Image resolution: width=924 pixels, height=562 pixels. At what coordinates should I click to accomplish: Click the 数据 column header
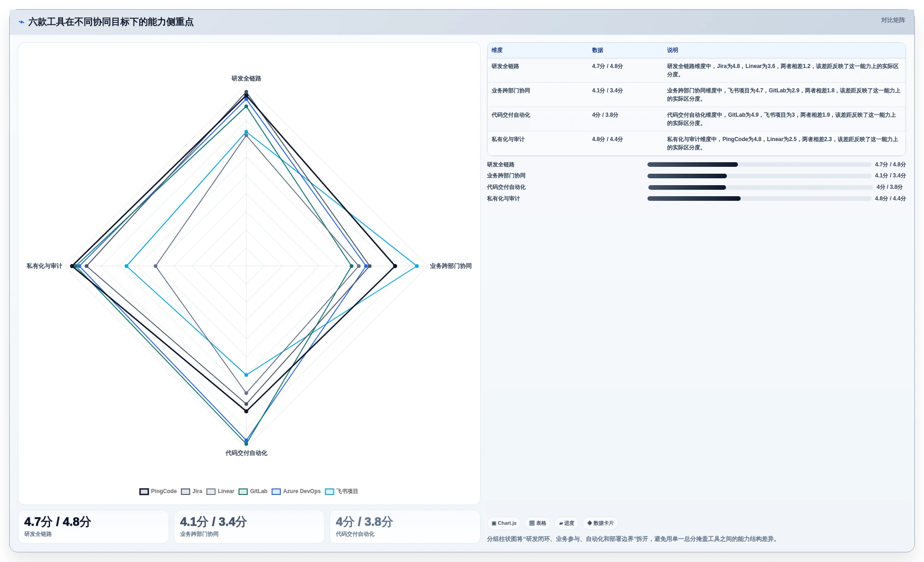[598, 50]
